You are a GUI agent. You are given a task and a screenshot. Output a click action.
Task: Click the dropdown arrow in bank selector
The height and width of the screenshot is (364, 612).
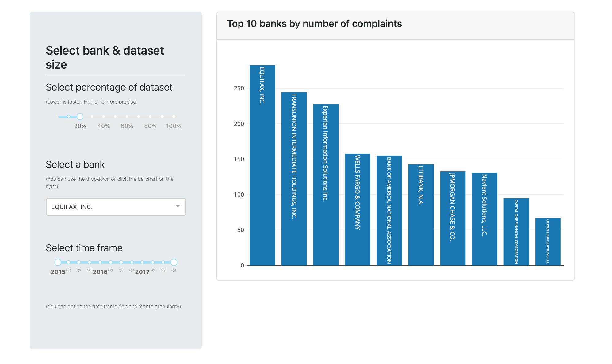[178, 206]
